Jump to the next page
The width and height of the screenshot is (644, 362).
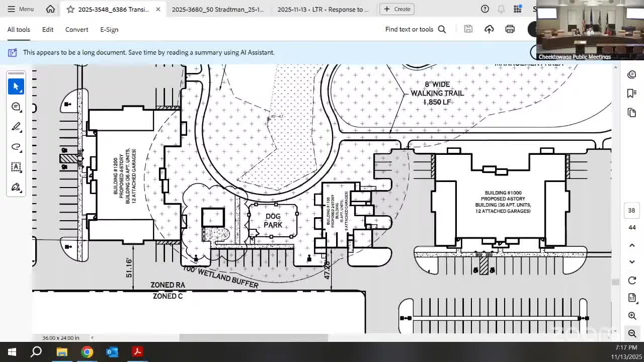click(632, 262)
